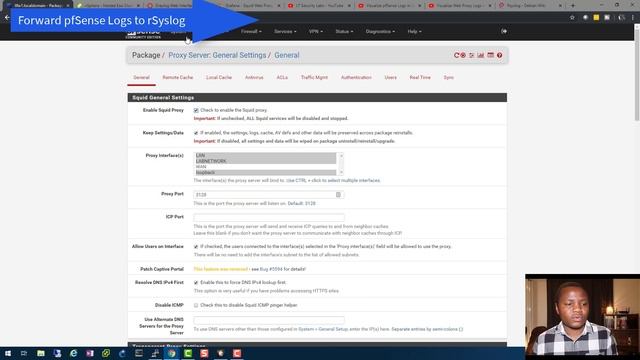Image resolution: width=640 pixels, height=360 pixels.
Task: Select LABNETWORK in Proxy Interface list
Action: tap(266, 161)
